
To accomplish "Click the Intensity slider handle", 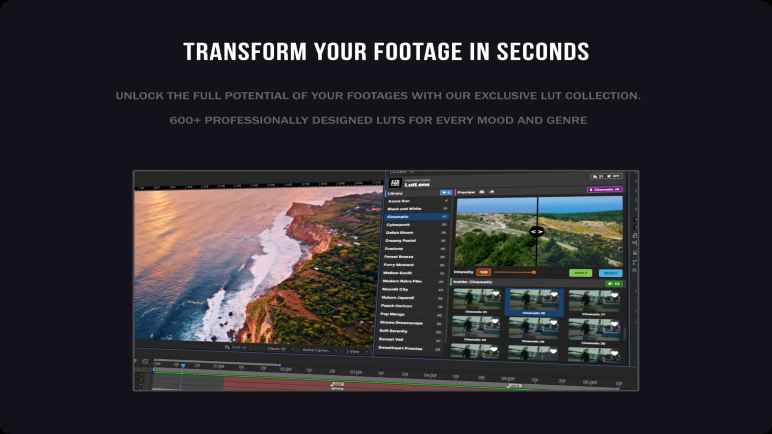I will click(534, 272).
